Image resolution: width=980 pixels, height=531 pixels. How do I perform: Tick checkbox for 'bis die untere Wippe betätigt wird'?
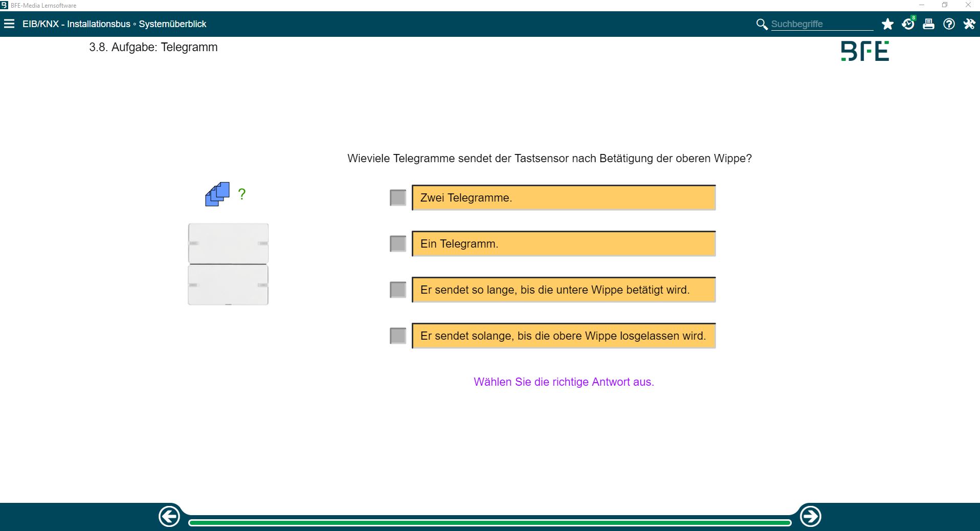(398, 290)
